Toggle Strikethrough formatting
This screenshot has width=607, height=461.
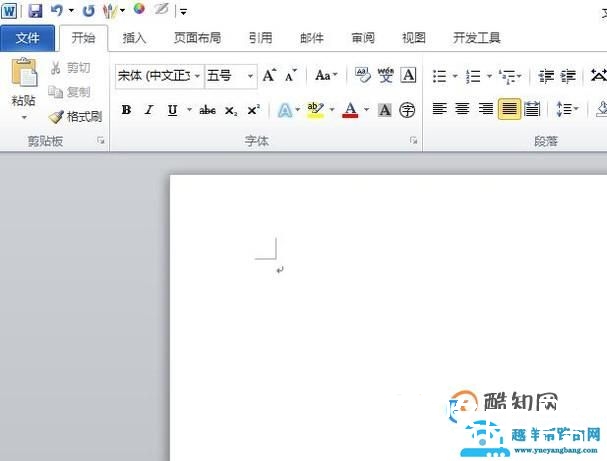tap(207, 110)
